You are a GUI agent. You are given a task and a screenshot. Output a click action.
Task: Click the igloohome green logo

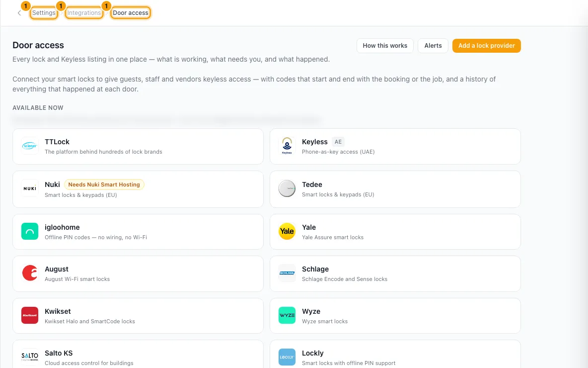tap(30, 232)
